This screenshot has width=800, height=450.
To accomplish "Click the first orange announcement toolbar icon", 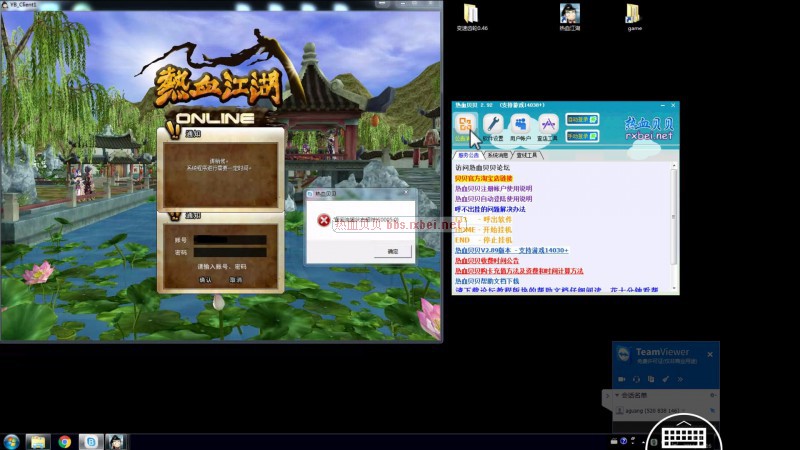I will (x=465, y=123).
